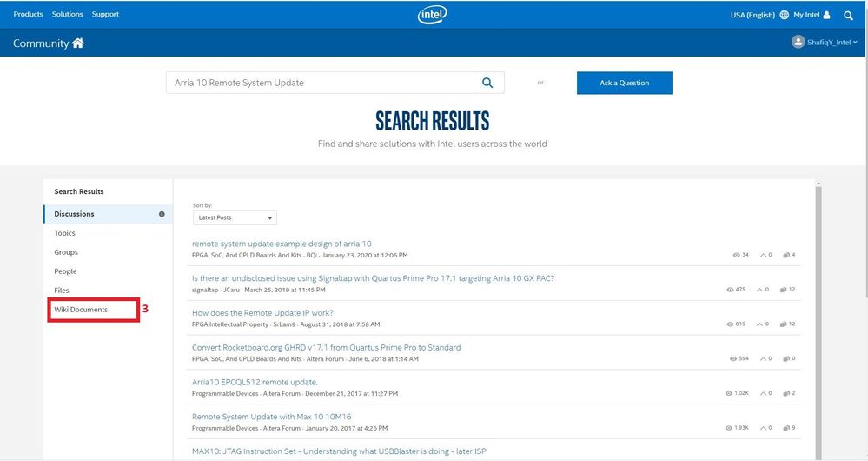Viewport: 868px width, 461px height.
Task: Click author SrLam9 in third result
Action: (284, 324)
